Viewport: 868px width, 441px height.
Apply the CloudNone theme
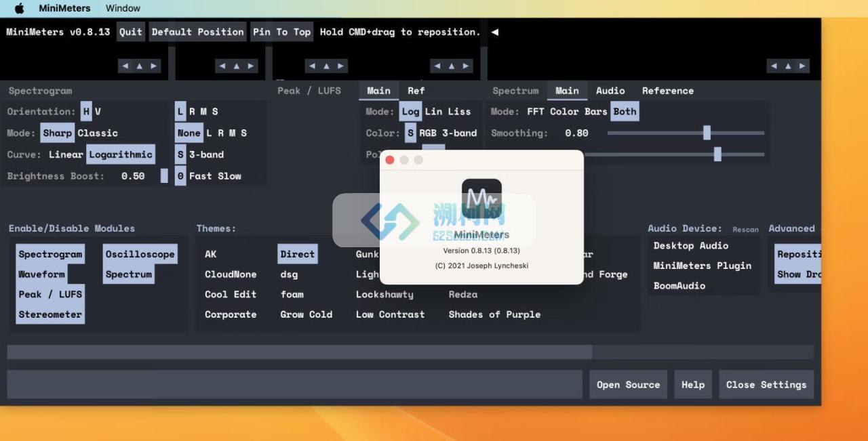pyautogui.click(x=231, y=274)
